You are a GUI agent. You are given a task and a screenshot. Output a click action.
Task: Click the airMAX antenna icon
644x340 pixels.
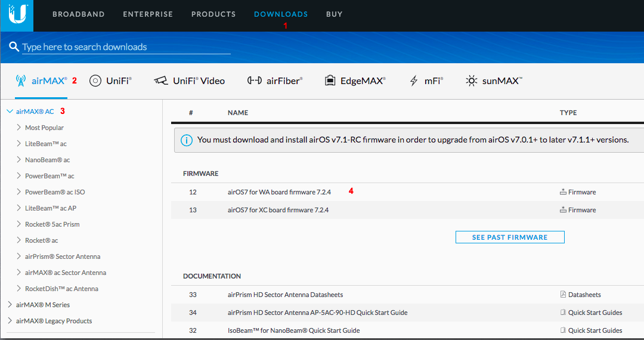pos(20,81)
